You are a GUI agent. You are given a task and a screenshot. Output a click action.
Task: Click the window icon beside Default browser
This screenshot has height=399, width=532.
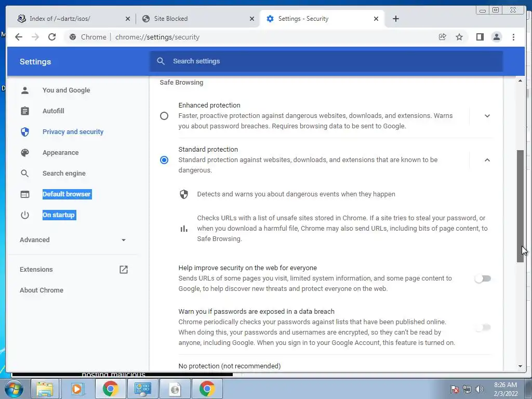pos(25,194)
